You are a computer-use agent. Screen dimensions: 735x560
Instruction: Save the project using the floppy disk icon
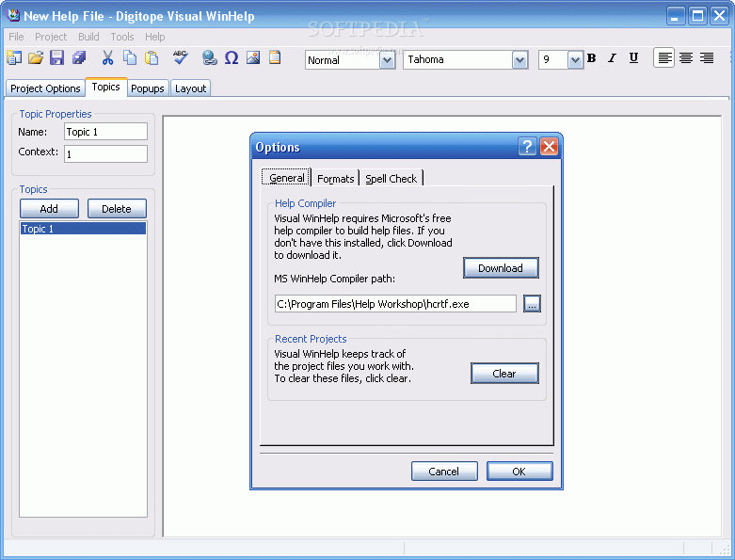pyautogui.click(x=57, y=57)
